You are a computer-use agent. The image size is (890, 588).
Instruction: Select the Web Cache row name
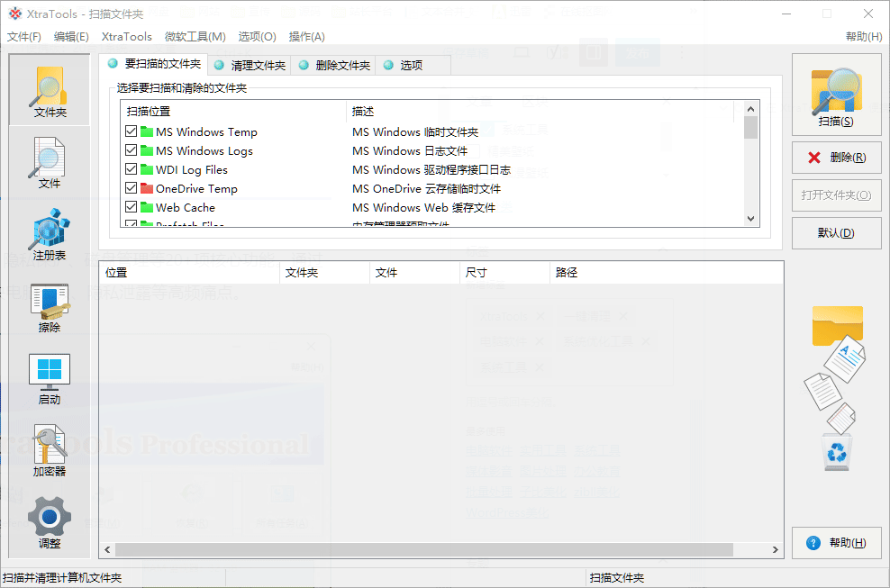186,206
